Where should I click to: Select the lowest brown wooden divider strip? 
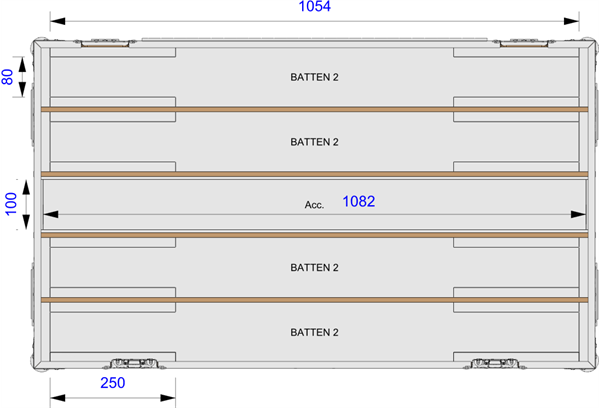click(x=315, y=299)
